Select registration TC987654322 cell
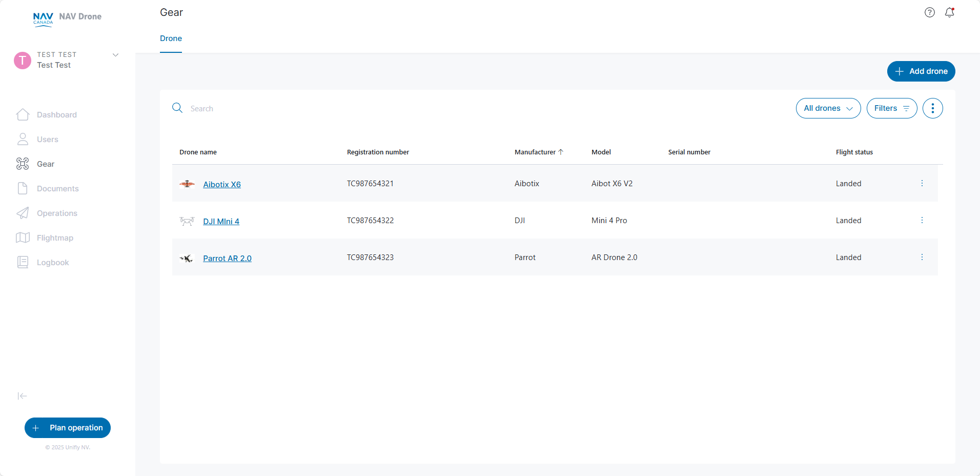 pyautogui.click(x=370, y=221)
